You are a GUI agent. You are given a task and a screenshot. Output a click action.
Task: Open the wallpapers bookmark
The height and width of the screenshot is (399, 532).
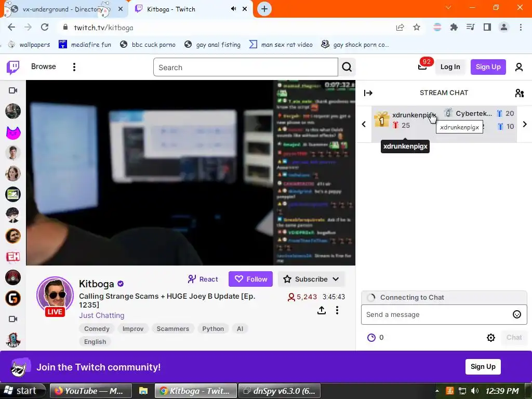29,45
